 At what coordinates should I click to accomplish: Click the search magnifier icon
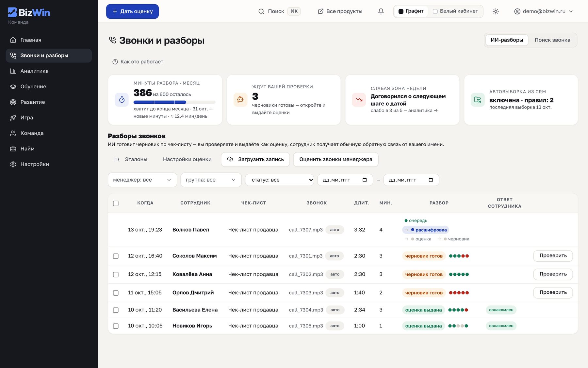tap(261, 11)
